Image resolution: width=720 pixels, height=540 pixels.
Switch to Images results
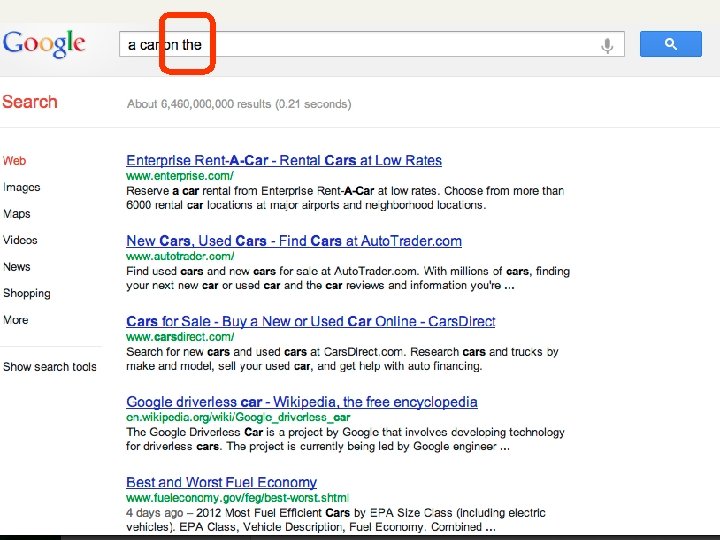[x=22, y=187]
